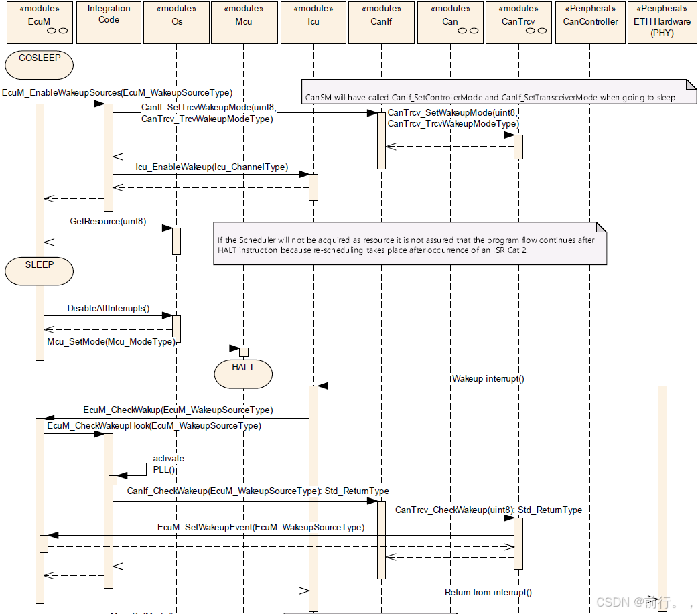The width and height of the screenshot is (700, 614).
Task: Select the CanSM note about going to sleep
Action: [x=499, y=92]
